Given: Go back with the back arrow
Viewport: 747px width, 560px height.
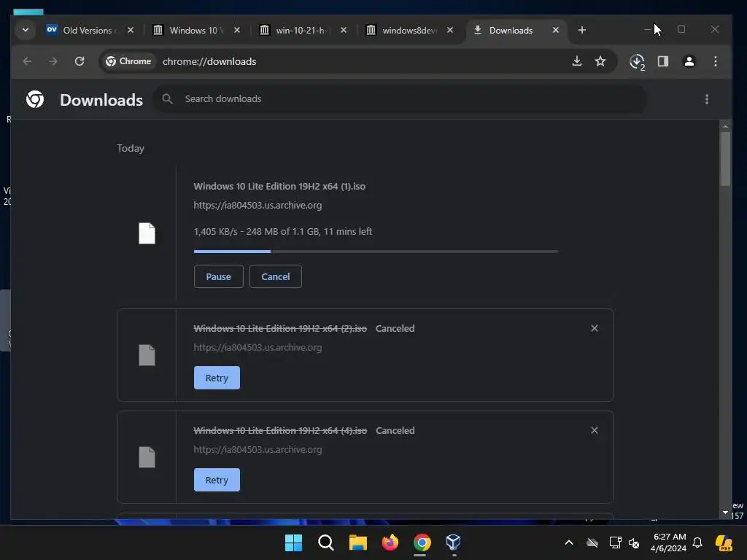Looking at the screenshot, I should point(27,61).
